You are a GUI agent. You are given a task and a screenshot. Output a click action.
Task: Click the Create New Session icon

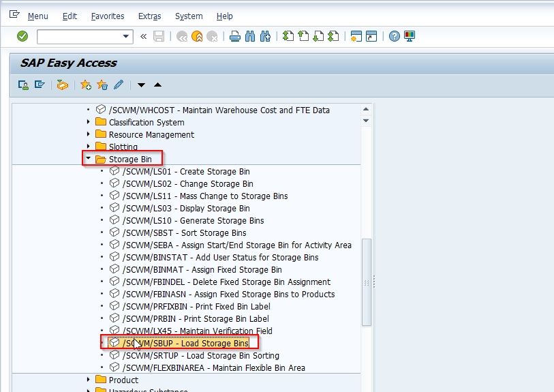(356, 36)
